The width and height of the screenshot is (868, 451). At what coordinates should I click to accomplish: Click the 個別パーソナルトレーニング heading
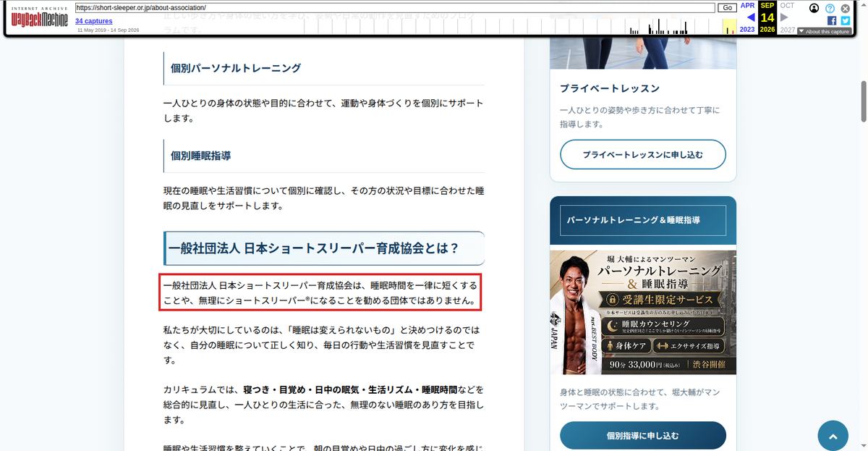coord(236,68)
